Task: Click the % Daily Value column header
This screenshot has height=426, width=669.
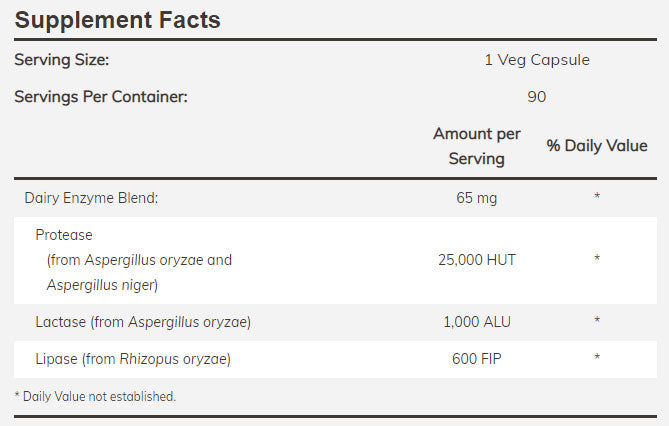Action: (597, 146)
